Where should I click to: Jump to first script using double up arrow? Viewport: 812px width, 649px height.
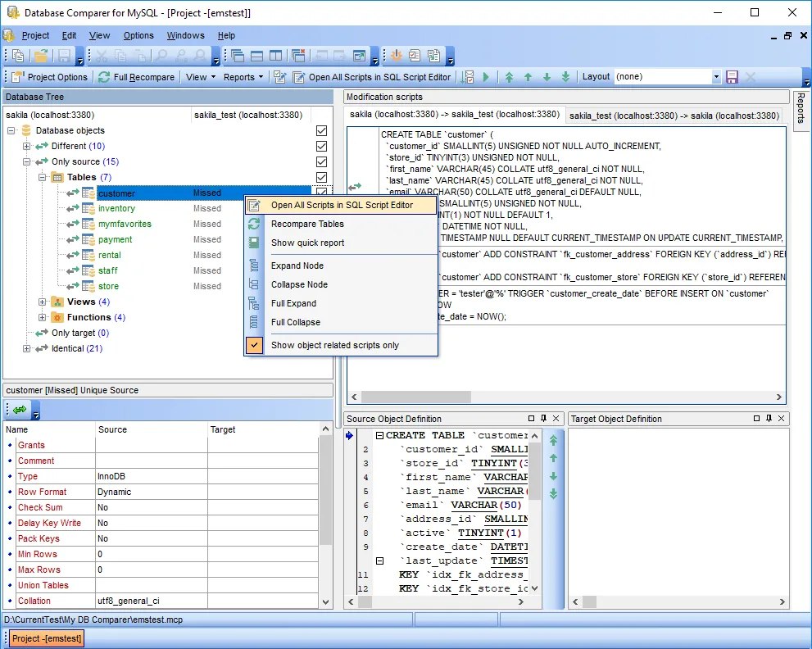[509, 77]
